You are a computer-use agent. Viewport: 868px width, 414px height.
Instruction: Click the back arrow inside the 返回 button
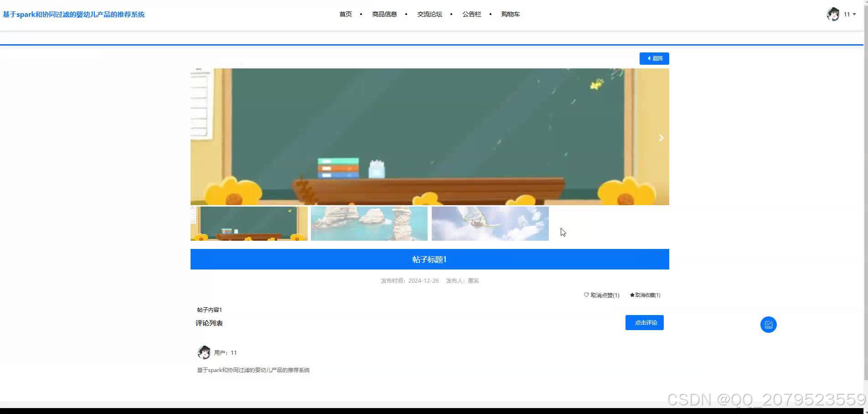pos(649,58)
